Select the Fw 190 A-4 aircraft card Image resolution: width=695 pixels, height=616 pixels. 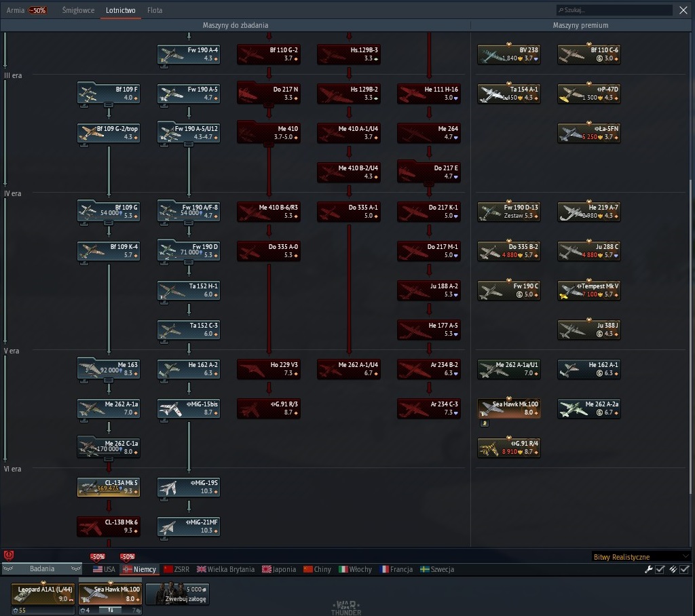coord(189,54)
